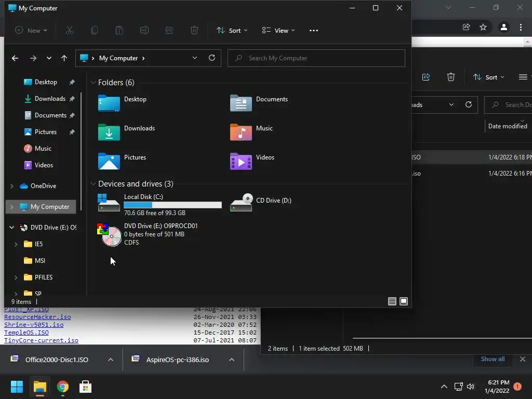Open the Chrome profile icon

point(504,27)
